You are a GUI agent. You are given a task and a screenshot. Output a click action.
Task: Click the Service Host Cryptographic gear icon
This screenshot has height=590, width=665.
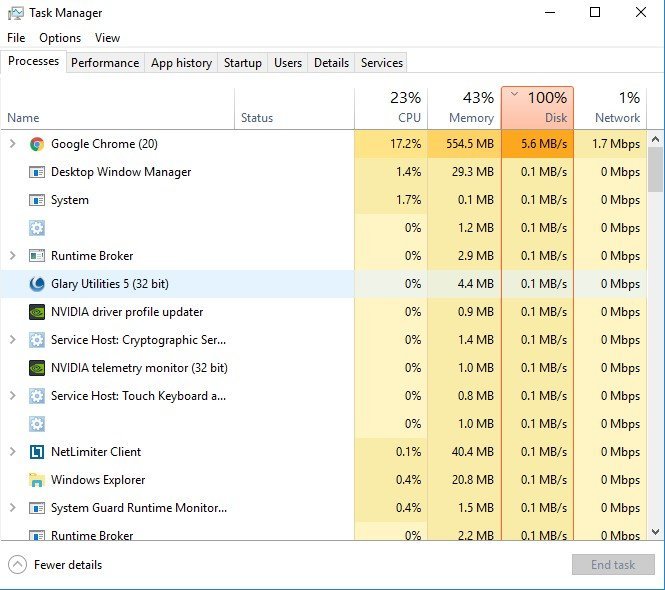click(37, 340)
